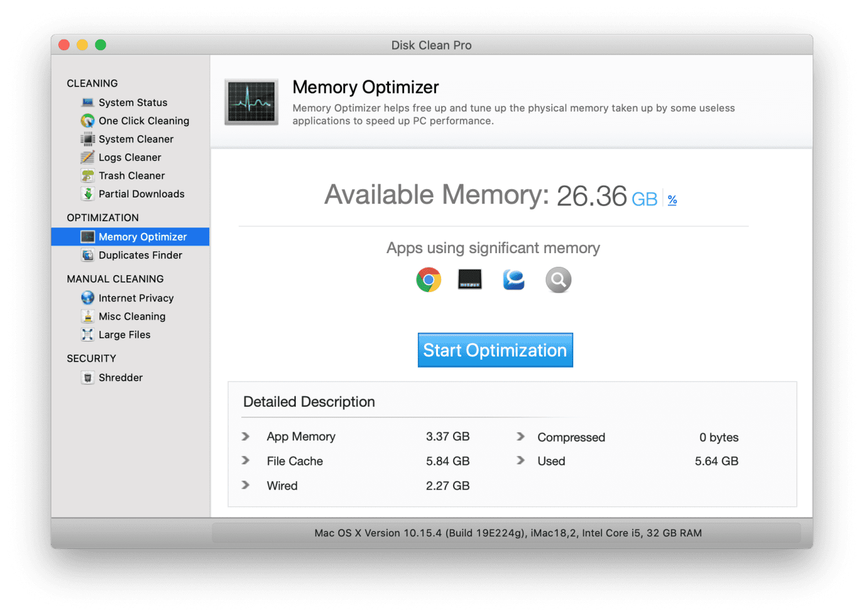Select Memory Optimizer in the sidebar
Image resolution: width=864 pixels, height=616 pixels.
click(x=142, y=236)
